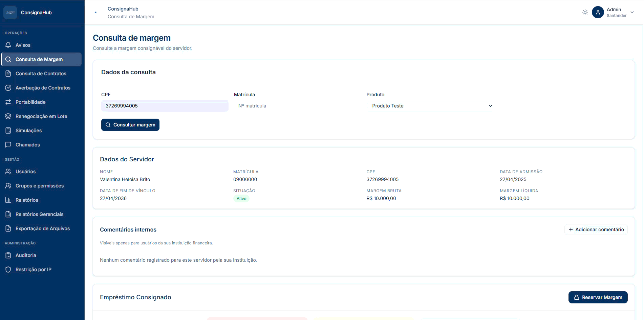Image resolution: width=644 pixels, height=320 pixels.
Task: Click the end date 27/04/2036
Action: pos(113,198)
